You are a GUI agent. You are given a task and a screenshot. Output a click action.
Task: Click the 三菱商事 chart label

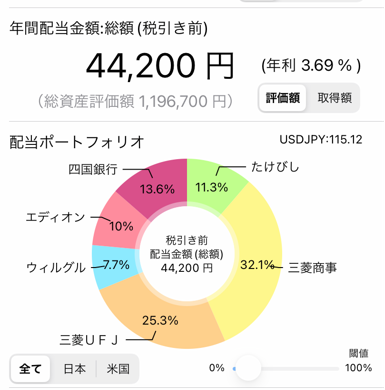coord(312,268)
